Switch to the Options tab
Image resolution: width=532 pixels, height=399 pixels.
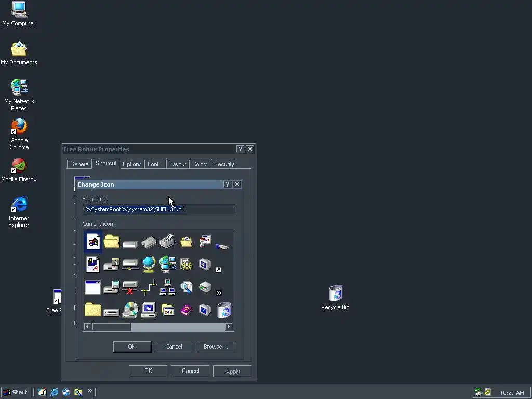coord(132,164)
